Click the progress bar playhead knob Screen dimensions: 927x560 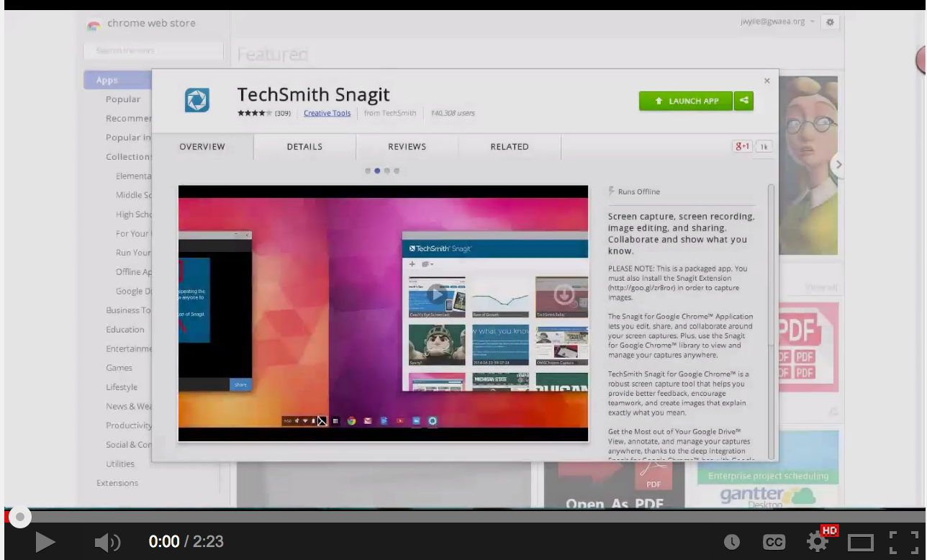pos(19,516)
